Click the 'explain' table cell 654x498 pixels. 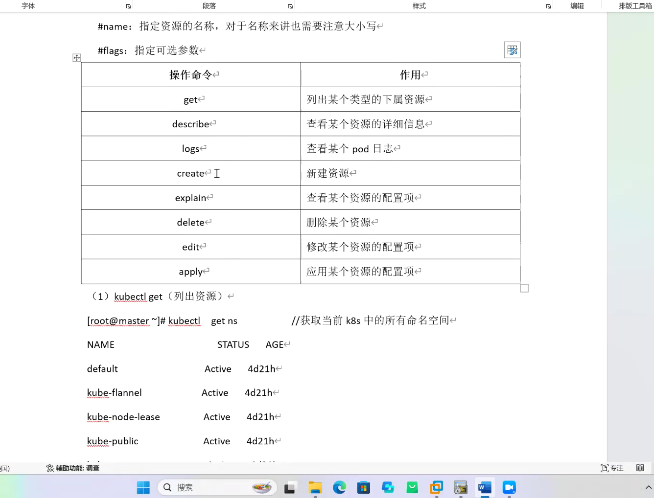coord(191,198)
